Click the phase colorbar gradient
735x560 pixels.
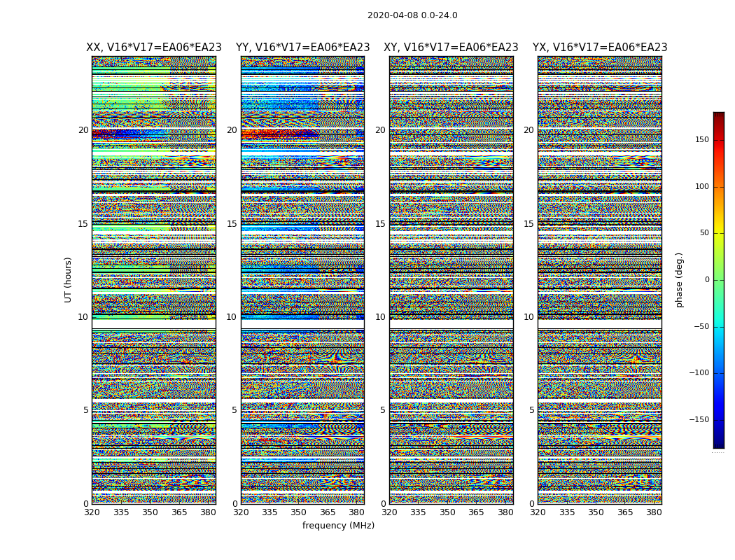click(719, 280)
